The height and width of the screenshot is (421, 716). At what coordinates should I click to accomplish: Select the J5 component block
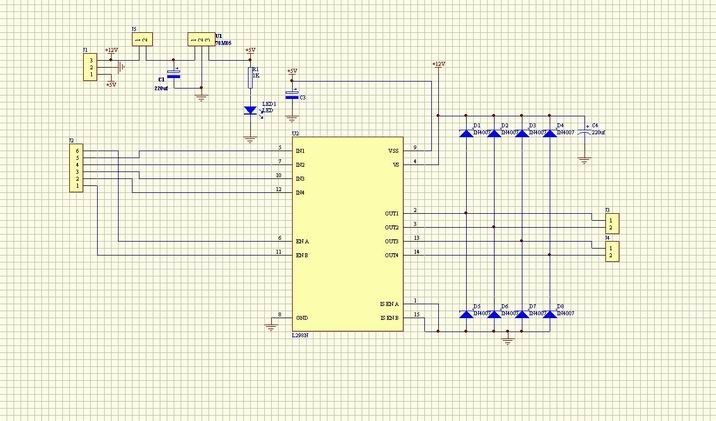142,40
